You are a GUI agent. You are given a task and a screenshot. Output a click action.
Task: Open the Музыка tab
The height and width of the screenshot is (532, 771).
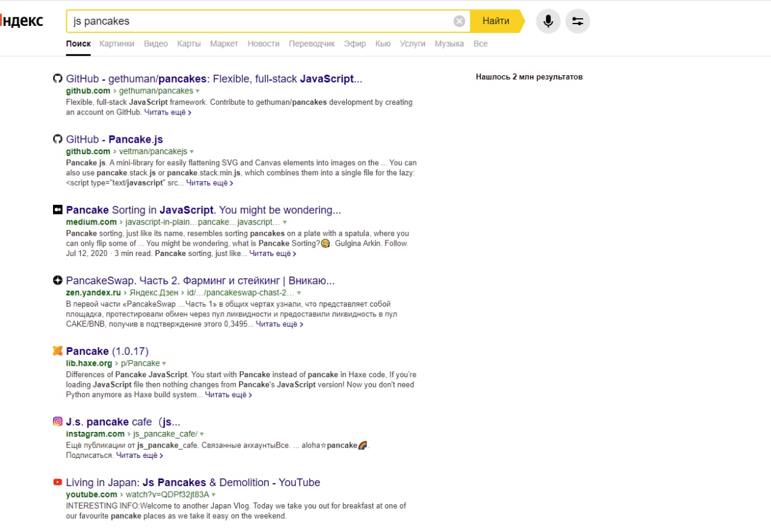point(449,44)
